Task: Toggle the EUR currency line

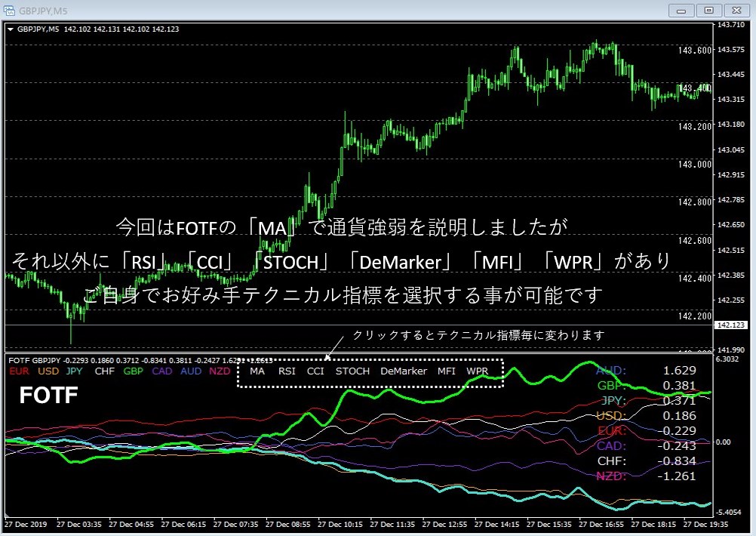Action: (x=20, y=371)
